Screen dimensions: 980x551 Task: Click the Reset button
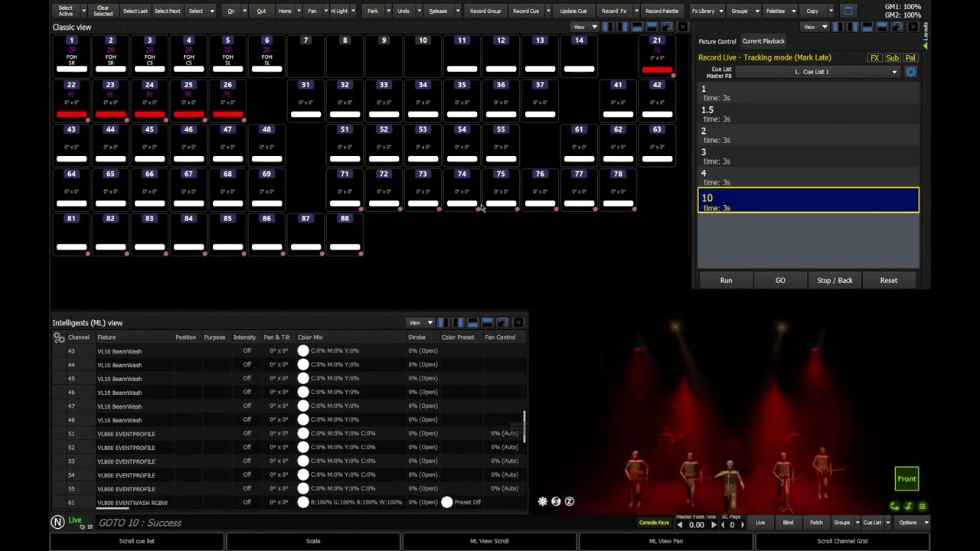pos(889,280)
